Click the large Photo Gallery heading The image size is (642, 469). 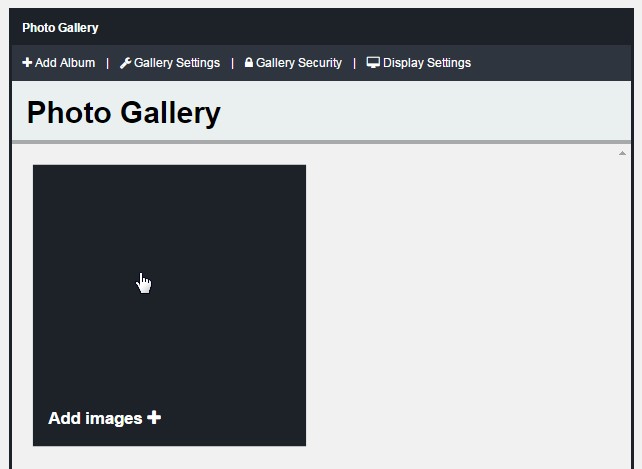click(x=123, y=113)
